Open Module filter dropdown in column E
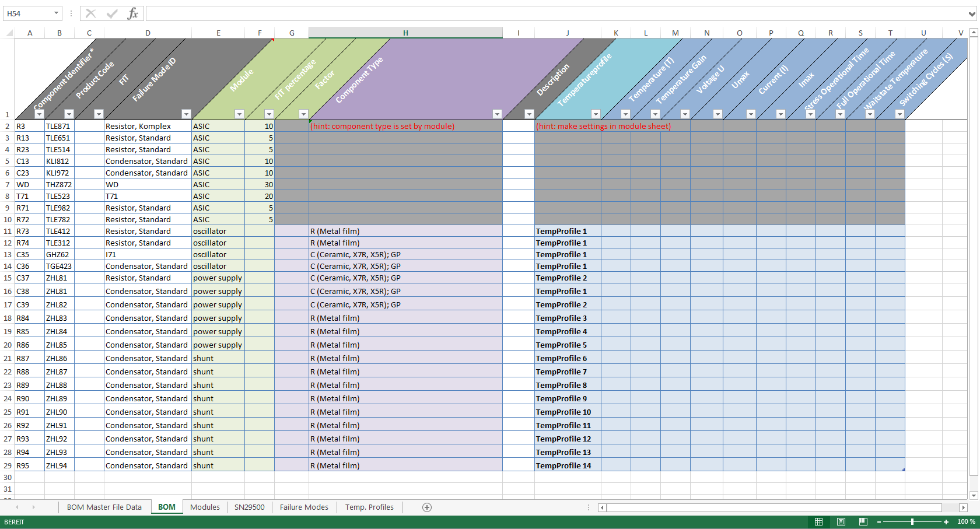980x529 pixels. tap(239, 114)
